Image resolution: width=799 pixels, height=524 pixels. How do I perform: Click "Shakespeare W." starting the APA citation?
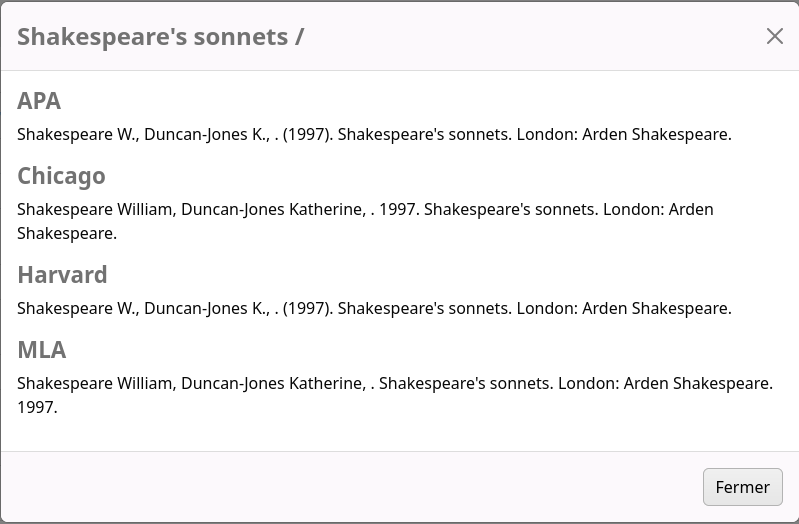click(x=75, y=134)
